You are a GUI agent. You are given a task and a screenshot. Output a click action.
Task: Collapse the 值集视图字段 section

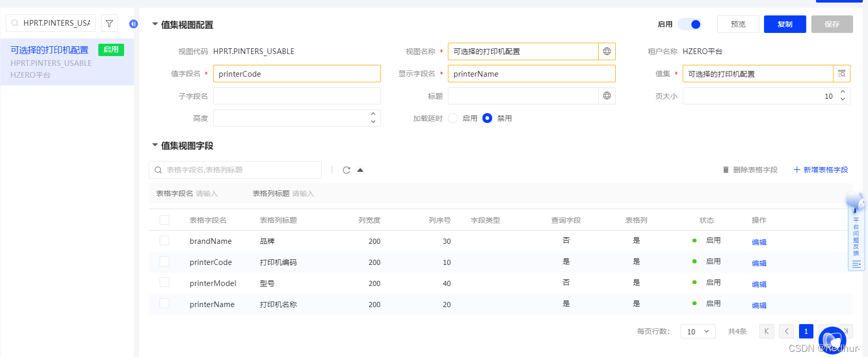coord(154,145)
